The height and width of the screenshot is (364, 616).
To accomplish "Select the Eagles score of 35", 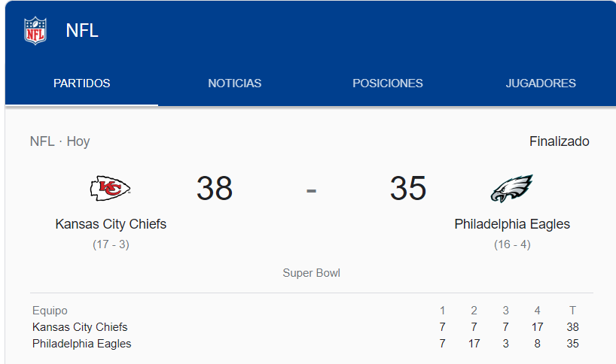I will pos(408,188).
